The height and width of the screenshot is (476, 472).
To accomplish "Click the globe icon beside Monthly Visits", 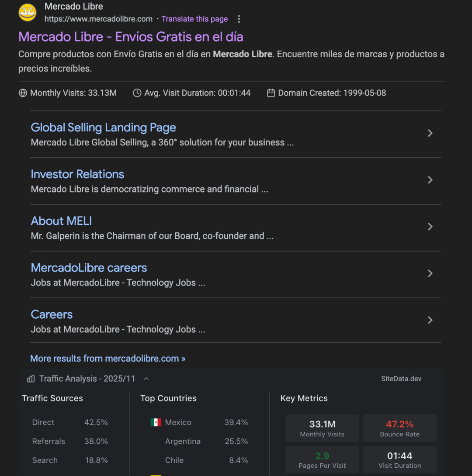I will [x=23, y=93].
